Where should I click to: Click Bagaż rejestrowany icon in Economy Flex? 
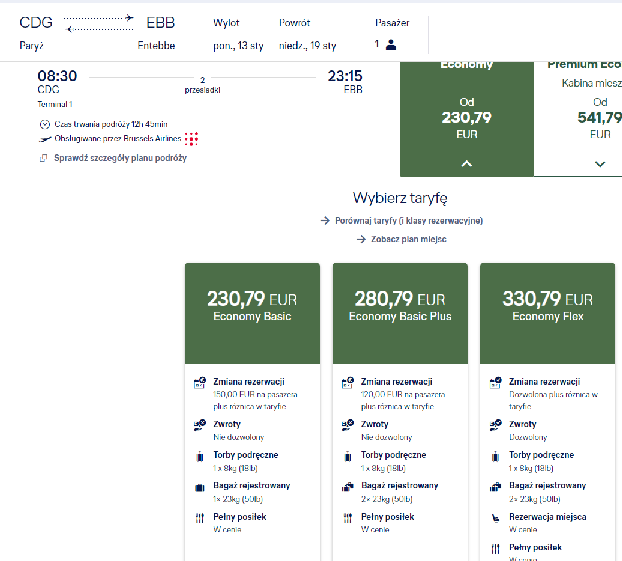(x=495, y=487)
